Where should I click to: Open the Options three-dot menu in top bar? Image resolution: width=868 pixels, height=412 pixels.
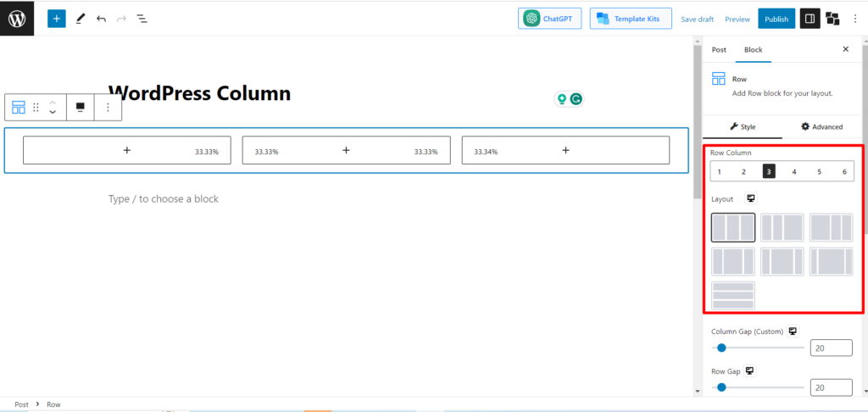tap(856, 19)
